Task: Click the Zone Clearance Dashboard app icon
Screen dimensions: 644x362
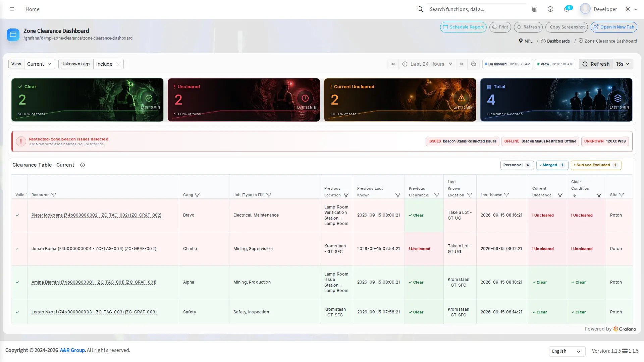Action: [13, 34]
